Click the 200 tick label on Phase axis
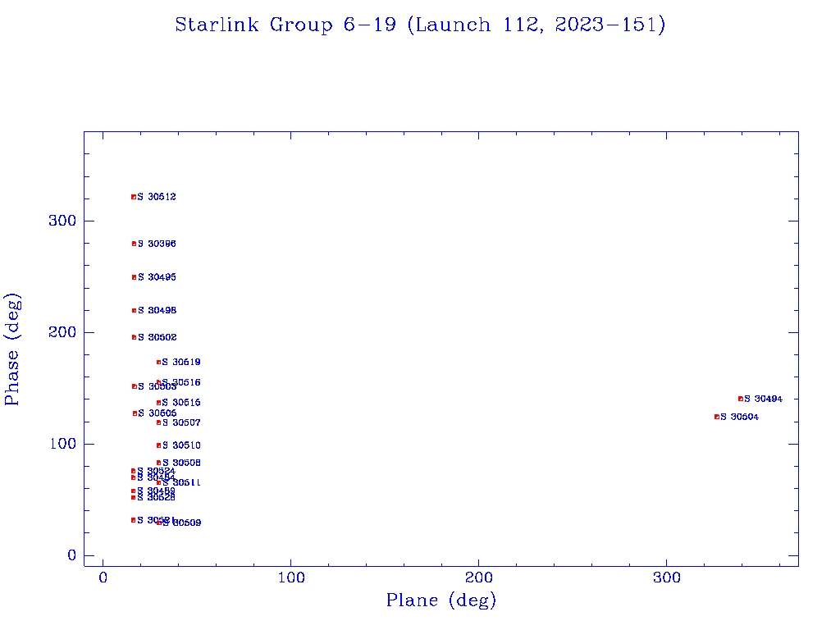Screen dimensions: 840x630 point(62,332)
